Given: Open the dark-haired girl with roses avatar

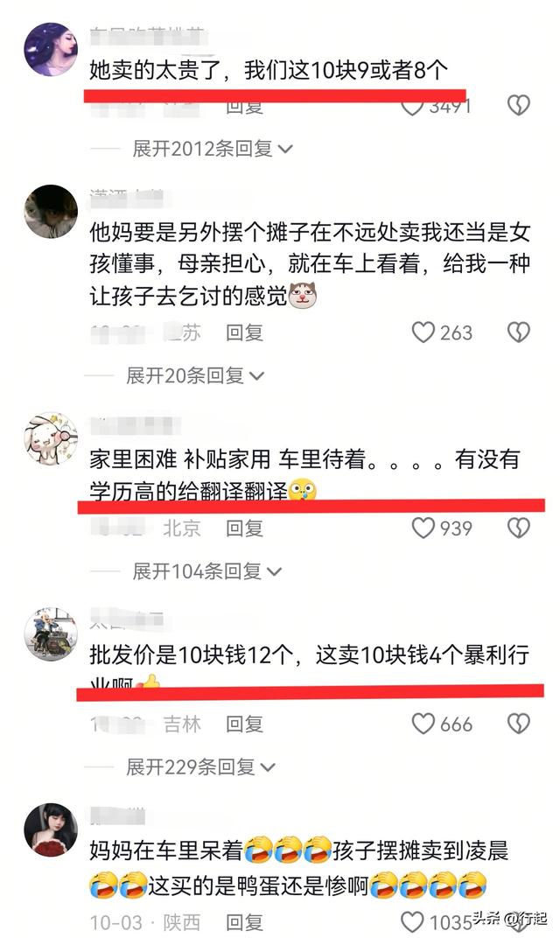Looking at the screenshot, I should [51, 829].
